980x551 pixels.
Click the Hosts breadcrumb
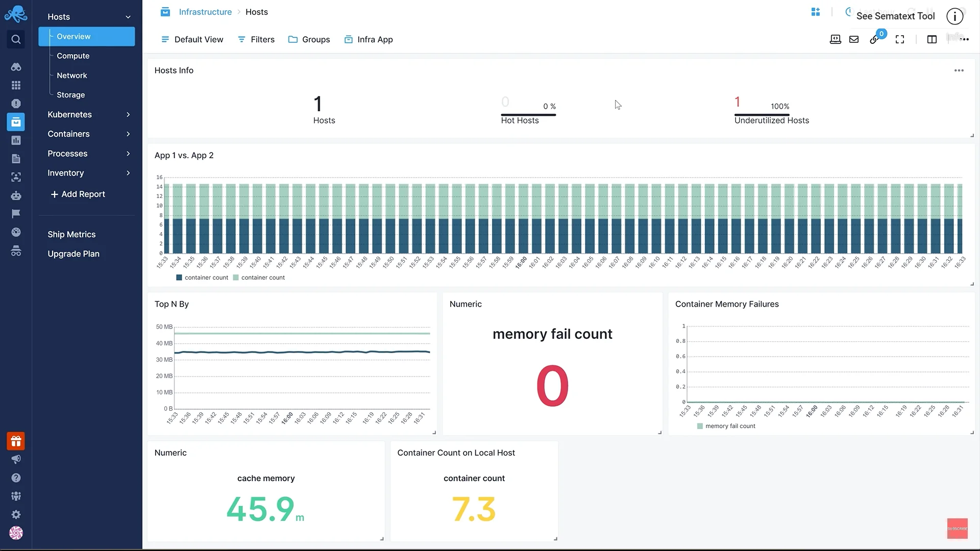coord(257,12)
